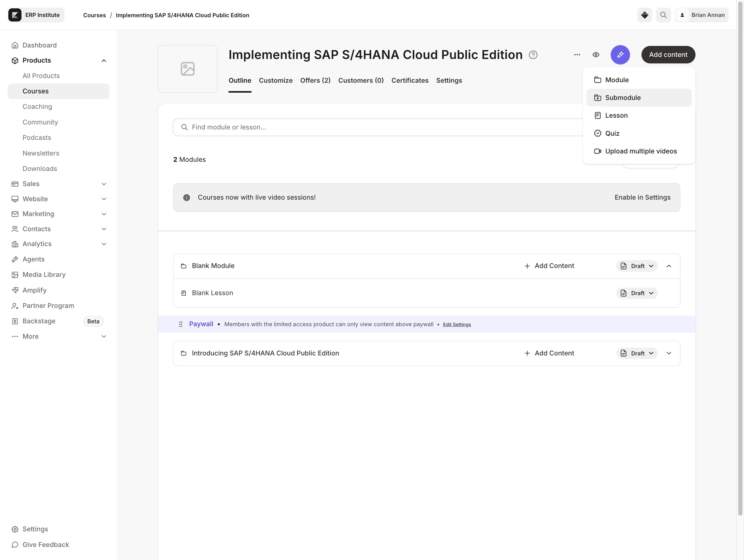The image size is (744, 560).
Task: Click the Website monitor icon
Action: pos(15,199)
